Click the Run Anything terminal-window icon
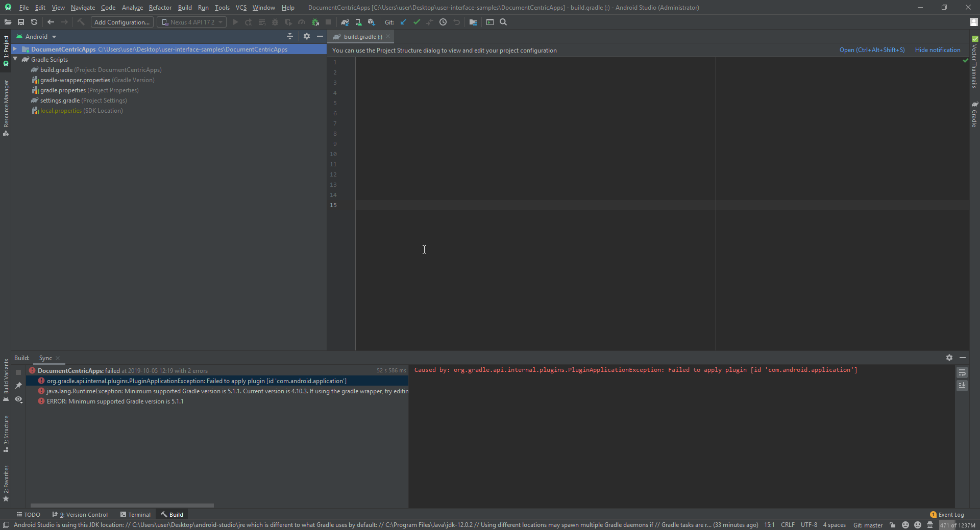The height and width of the screenshot is (530, 980). coord(490,22)
